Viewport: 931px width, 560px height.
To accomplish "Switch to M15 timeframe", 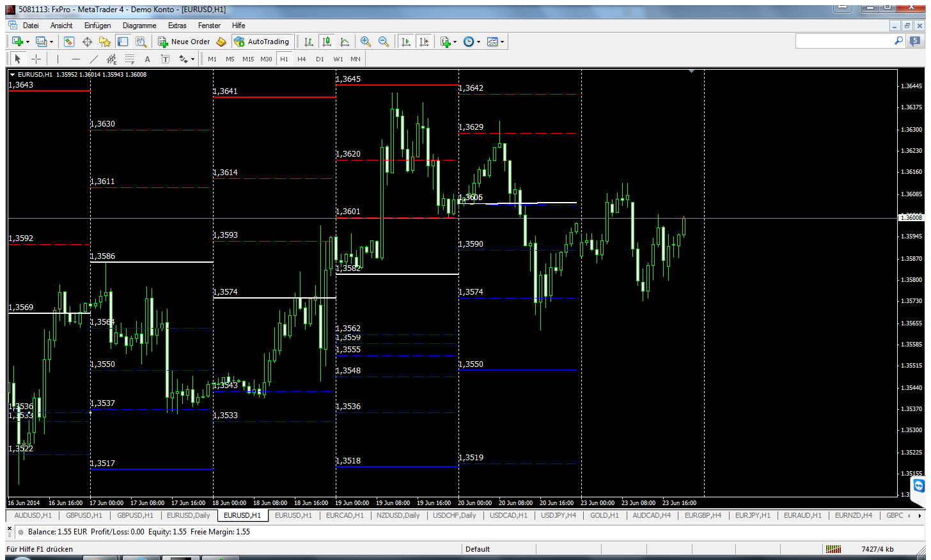I will 248,59.
